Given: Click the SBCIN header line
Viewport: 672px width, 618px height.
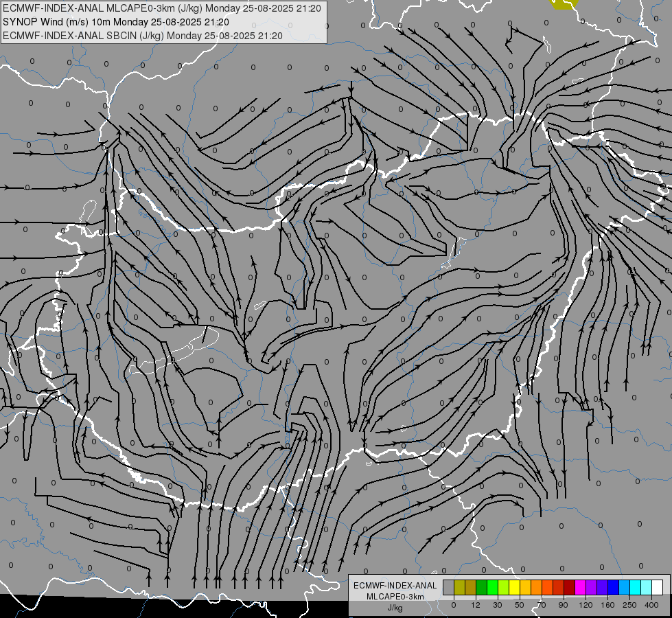Looking at the screenshot, I should click(143, 36).
